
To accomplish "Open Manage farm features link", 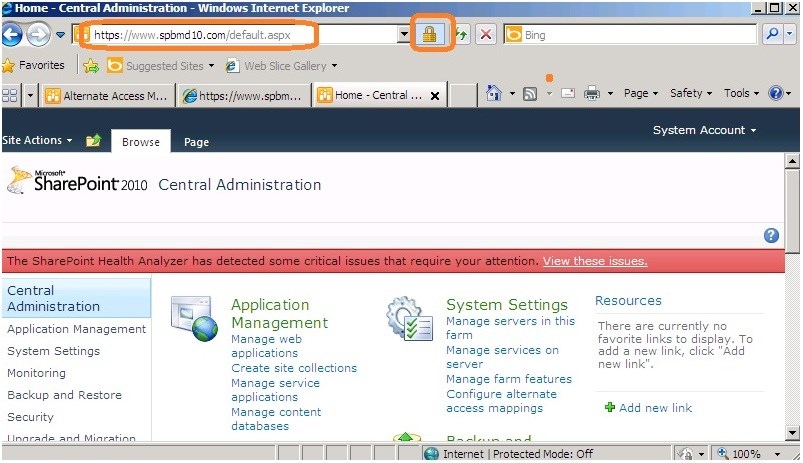I will point(509,379).
